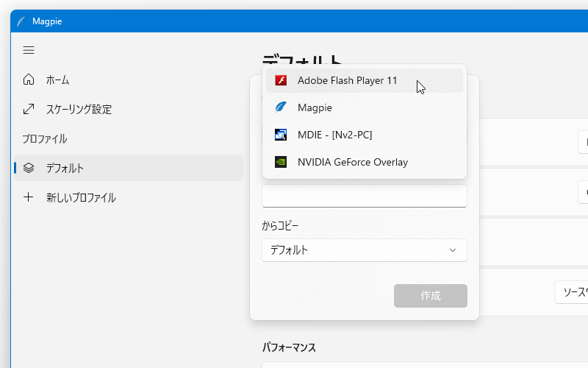Focus the profile name text field

click(x=365, y=196)
